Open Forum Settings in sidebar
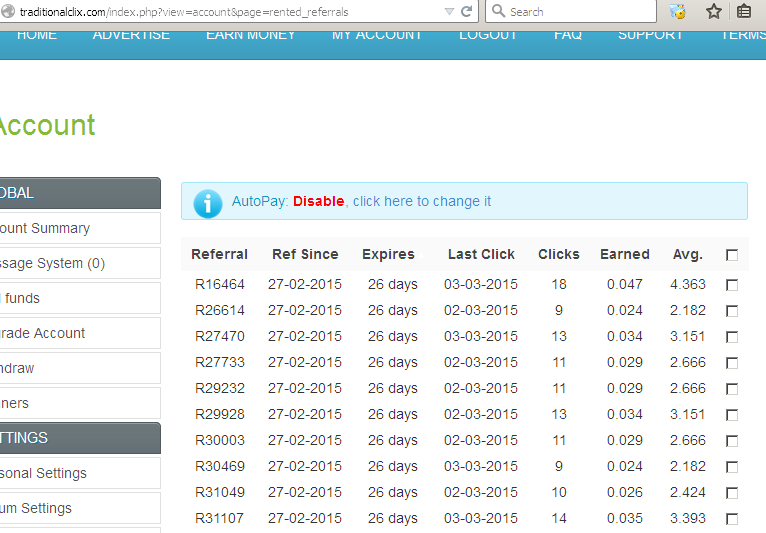This screenshot has height=533, width=766. pyautogui.click(x=80, y=508)
